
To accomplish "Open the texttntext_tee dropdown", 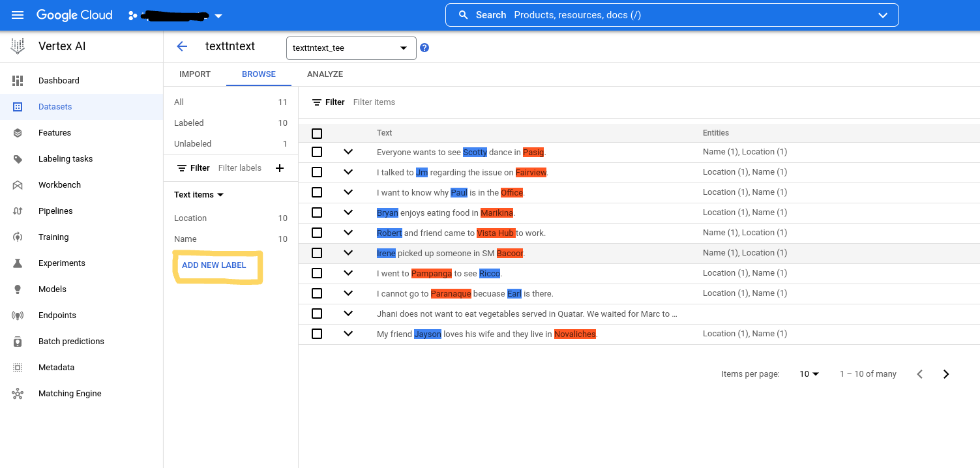I will click(351, 48).
